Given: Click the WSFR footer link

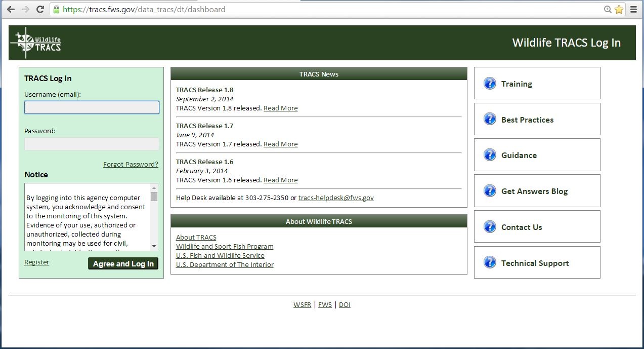Looking at the screenshot, I should click(302, 304).
